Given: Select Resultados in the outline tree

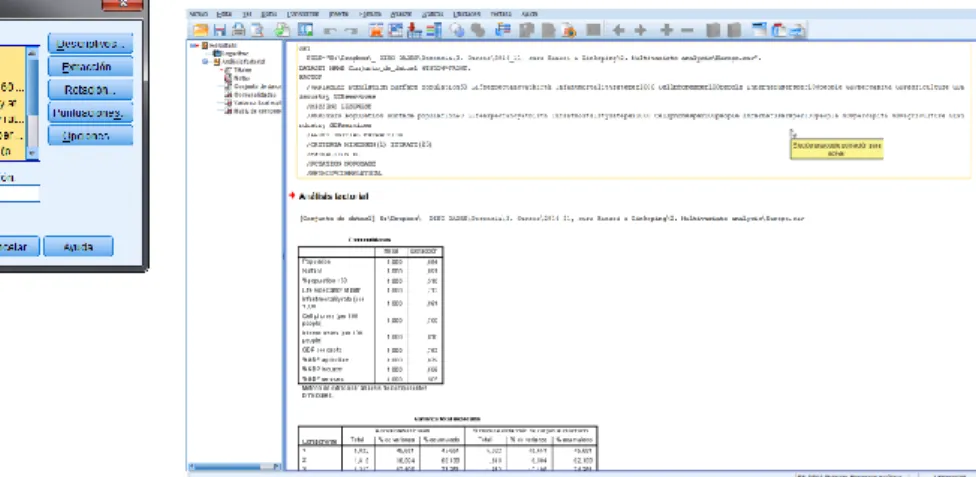Looking at the screenshot, I should point(223,45).
